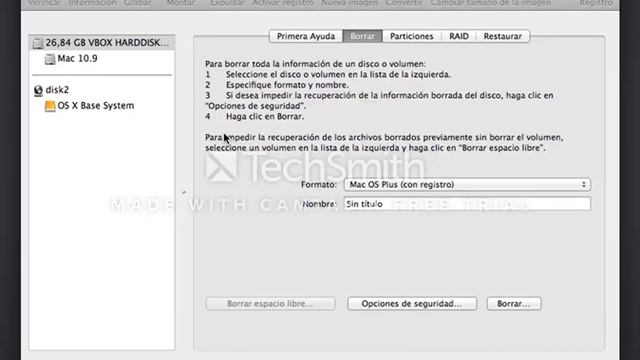Click the Expulsar toolbar item

pos(227,3)
